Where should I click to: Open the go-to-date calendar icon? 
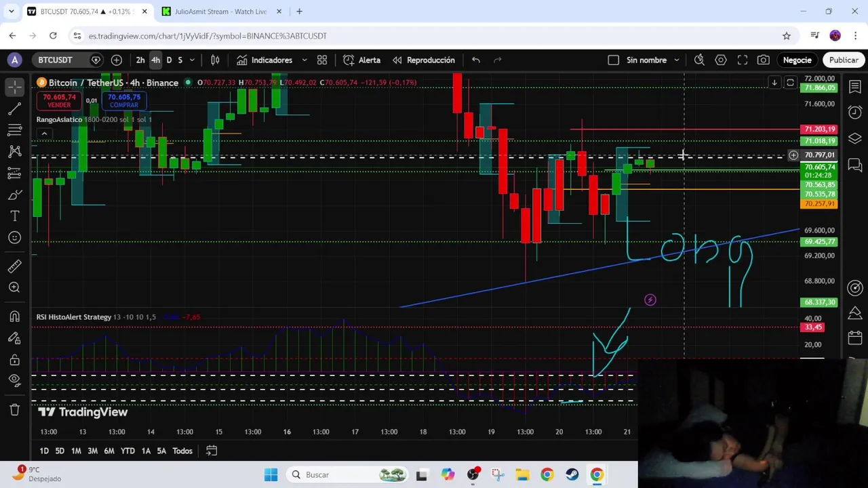[212, 451]
